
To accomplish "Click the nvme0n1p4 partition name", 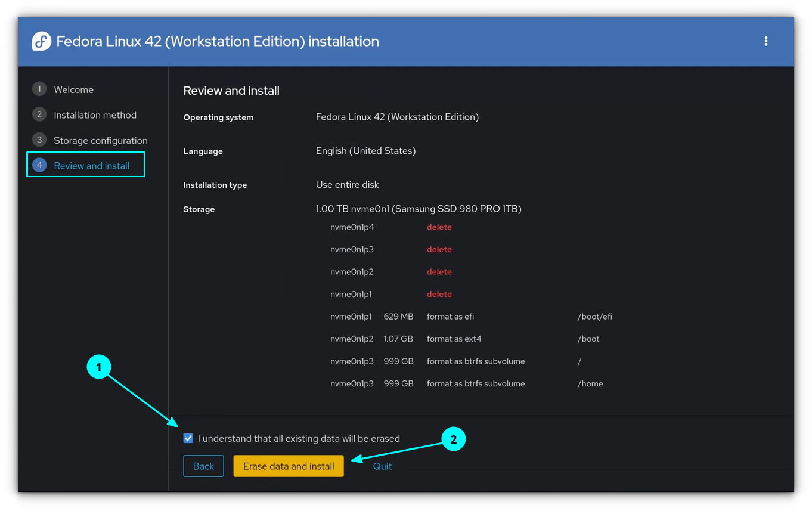I will coord(352,227).
